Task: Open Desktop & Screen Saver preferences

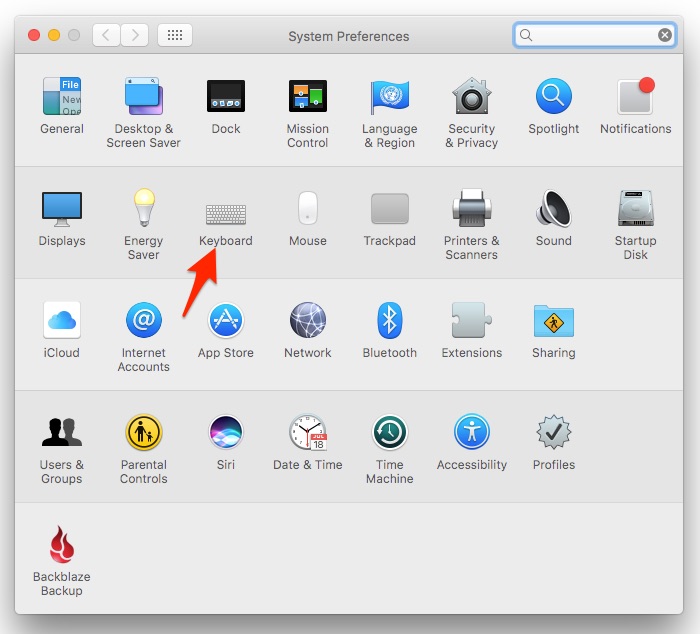Action: point(143,97)
